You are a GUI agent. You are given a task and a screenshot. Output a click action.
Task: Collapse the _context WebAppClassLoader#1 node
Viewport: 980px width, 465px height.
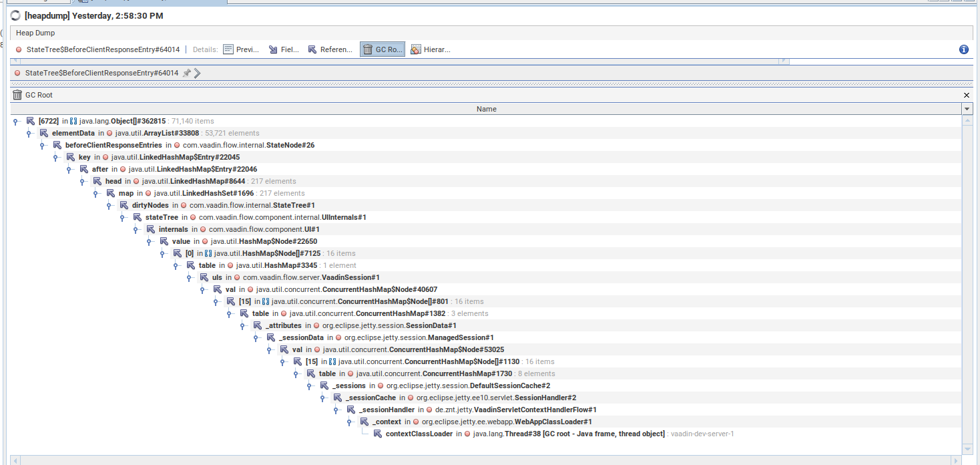coord(348,422)
